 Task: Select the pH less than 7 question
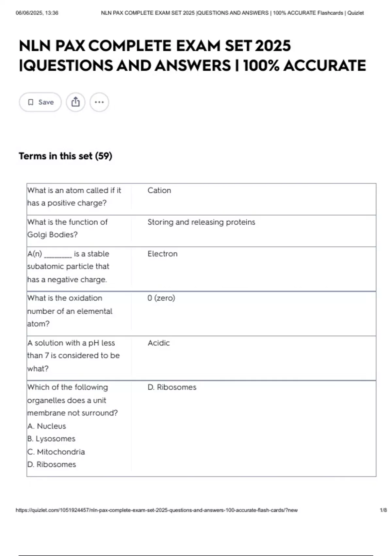73,356
